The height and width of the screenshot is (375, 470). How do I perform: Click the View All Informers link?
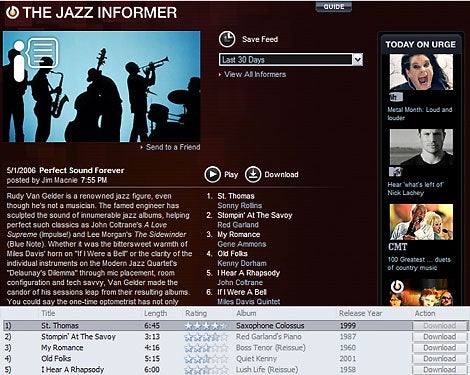coord(255,74)
